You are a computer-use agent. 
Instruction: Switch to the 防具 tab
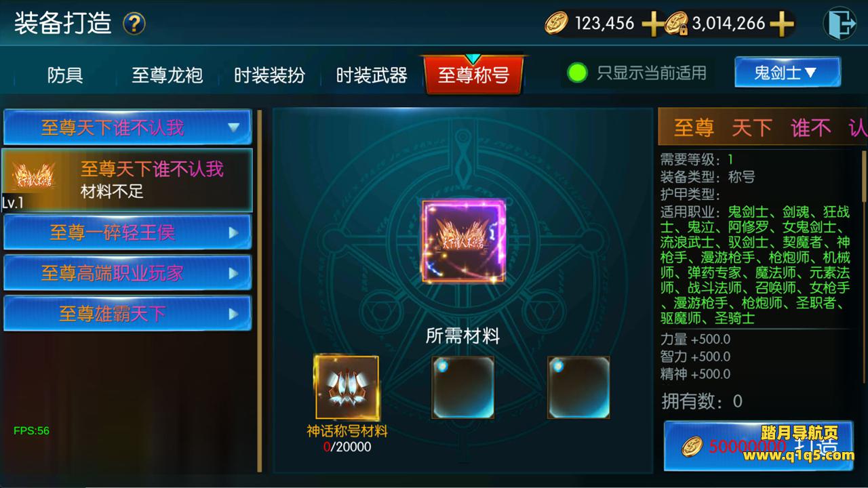click(65, 75)
